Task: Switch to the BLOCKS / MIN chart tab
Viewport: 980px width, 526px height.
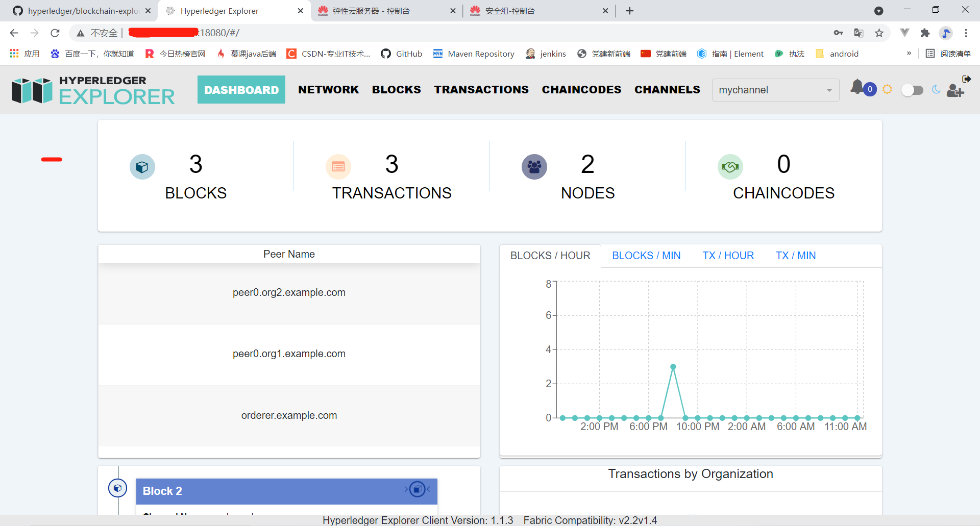Action: coord(646,256)
